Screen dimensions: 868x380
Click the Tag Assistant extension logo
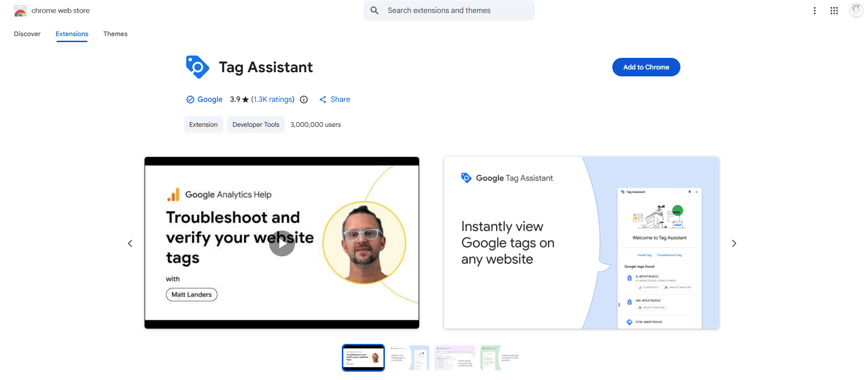(x=197, y=67)
